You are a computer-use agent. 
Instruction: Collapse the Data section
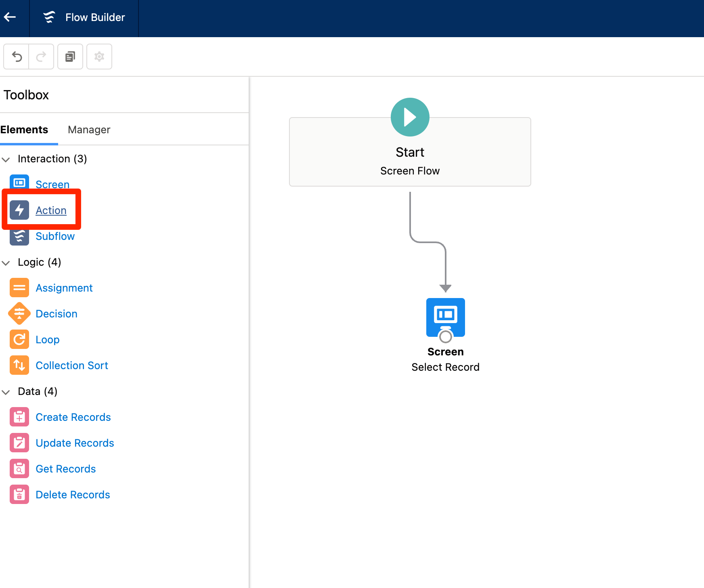click(6, 392)
